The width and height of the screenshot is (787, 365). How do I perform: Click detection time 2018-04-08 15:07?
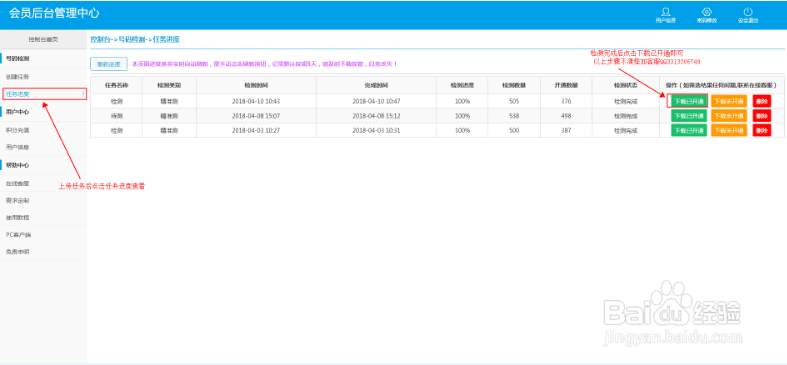pyautogui.click(x=256, y=116)
